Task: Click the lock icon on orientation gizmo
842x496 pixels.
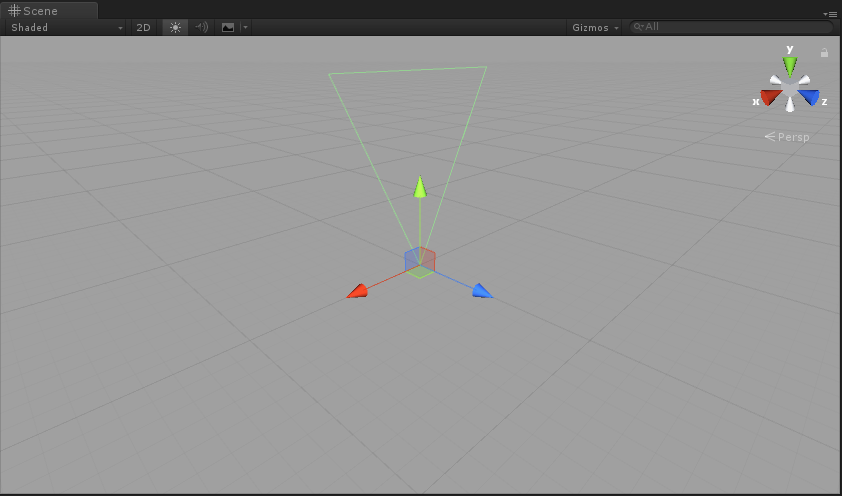Action: coord(824,52)
